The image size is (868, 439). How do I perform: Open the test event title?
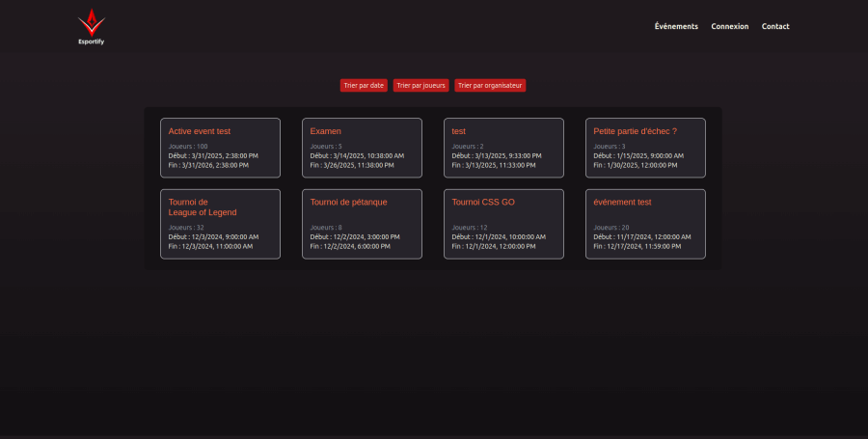point(458,131)
